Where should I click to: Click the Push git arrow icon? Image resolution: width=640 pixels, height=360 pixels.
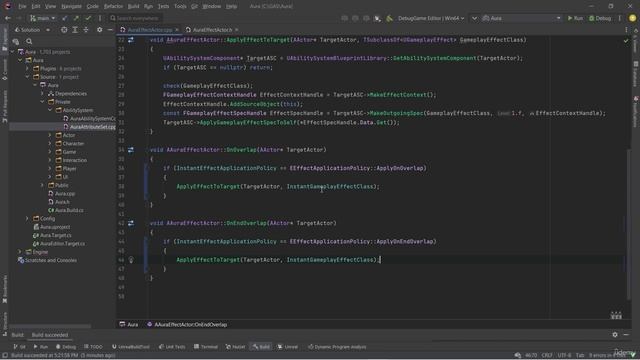tap(76, 18)
